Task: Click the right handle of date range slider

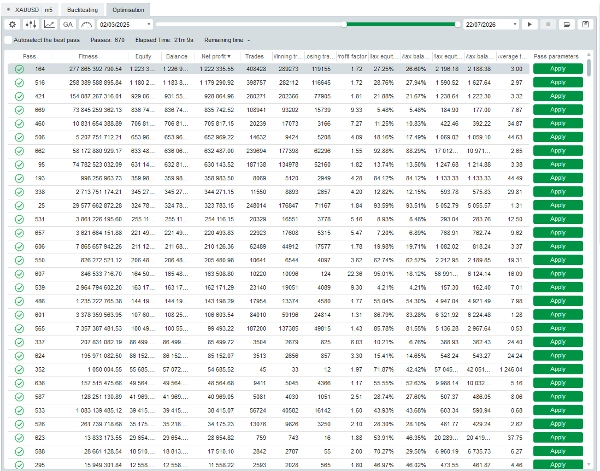Action: click(x=457, y=24)
